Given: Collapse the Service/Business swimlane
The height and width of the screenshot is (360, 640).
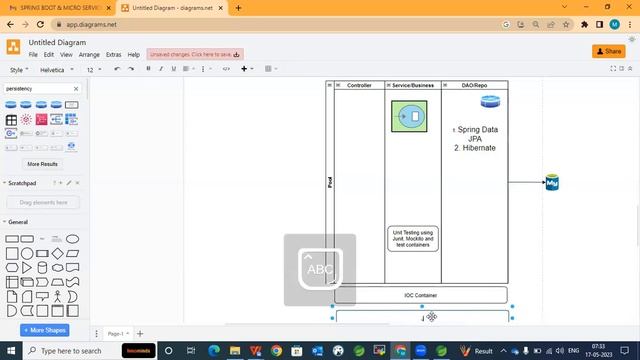Looking at the screenshot, I should [x=389, y=85].
